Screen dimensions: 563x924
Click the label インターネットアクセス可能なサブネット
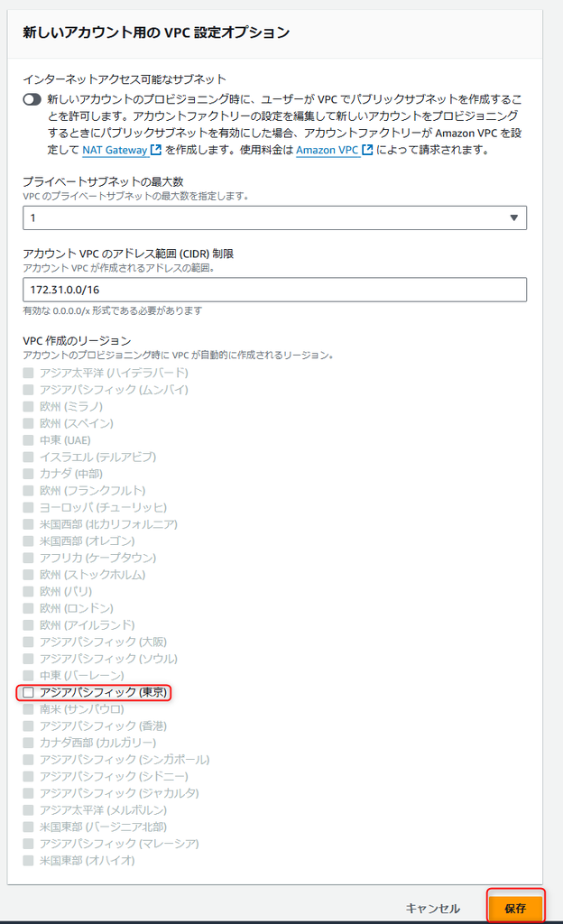click(125, 79)
